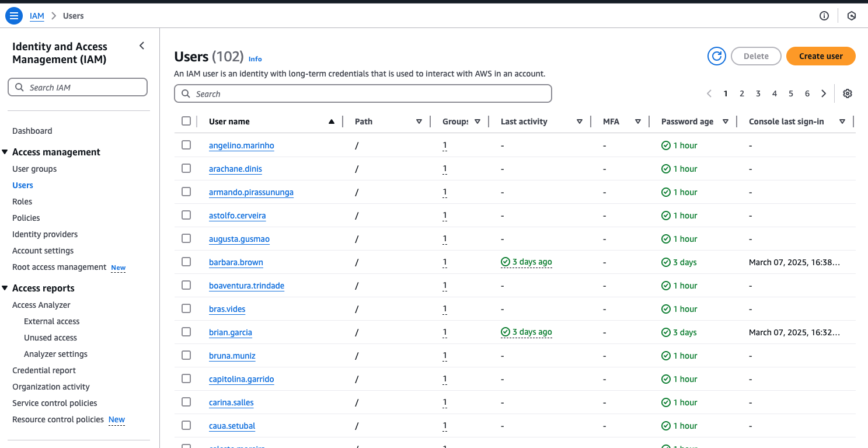Click the hexagon icon in top-right corner

[x=852, y=16]
